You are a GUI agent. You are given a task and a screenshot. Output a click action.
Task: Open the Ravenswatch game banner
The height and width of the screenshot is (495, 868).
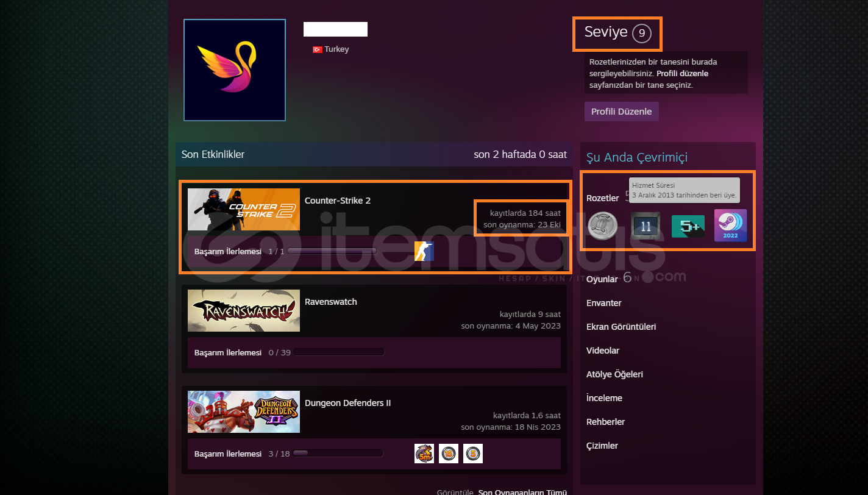[244, 310]
